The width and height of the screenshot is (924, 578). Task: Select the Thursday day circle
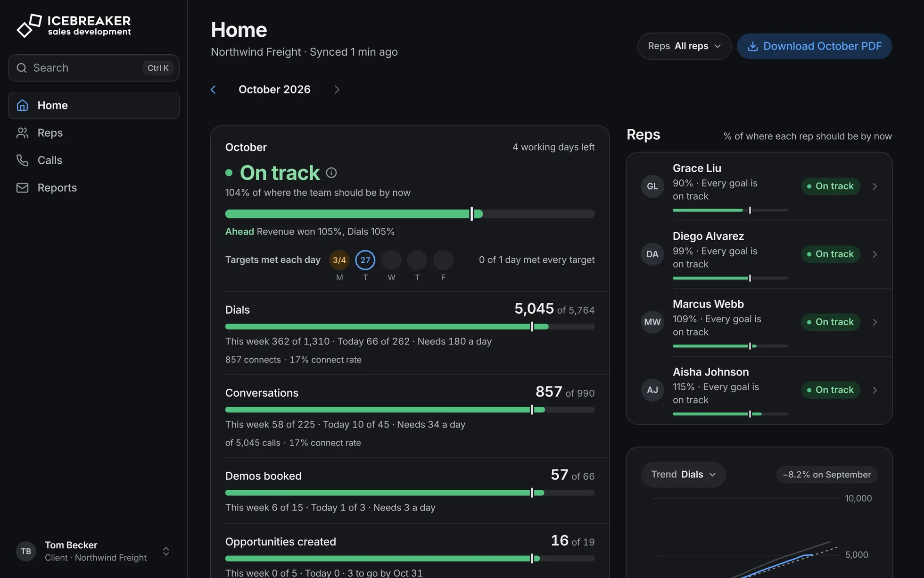point(417,260)
